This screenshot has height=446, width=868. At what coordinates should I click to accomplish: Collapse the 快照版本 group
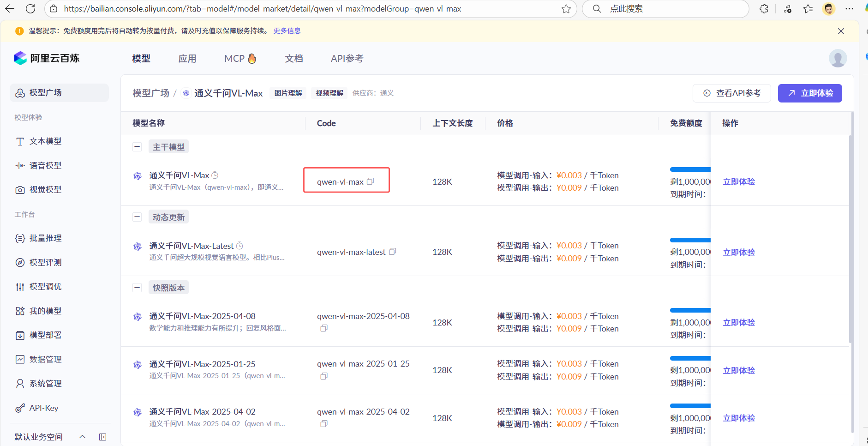click(137, 288)
